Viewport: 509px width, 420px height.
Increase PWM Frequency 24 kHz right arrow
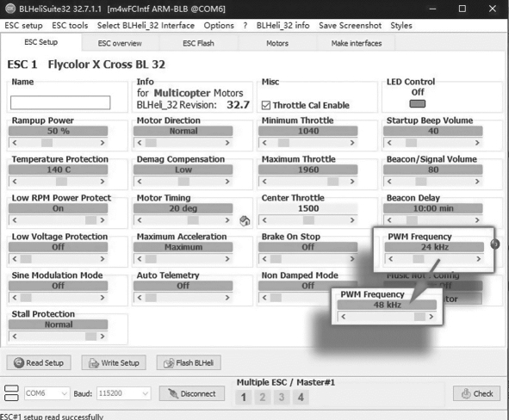pos(479,259)
